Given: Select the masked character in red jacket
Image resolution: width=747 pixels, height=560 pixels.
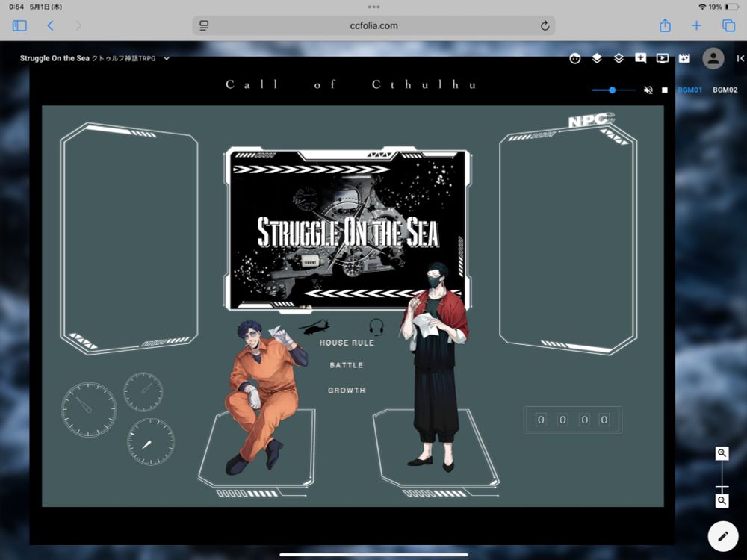Looking at the screenshot, I should (435, 367).
